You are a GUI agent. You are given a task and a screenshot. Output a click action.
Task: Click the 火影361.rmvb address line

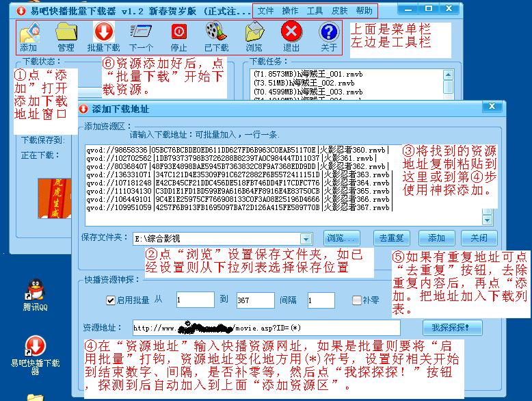click(x=231, y=158)
